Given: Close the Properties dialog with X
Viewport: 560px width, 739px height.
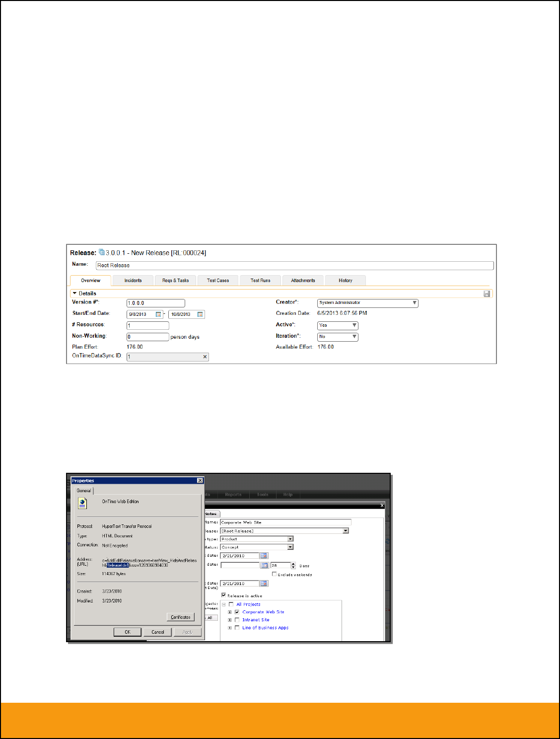Looking at the screenshot, I should [x=200, y=480].
